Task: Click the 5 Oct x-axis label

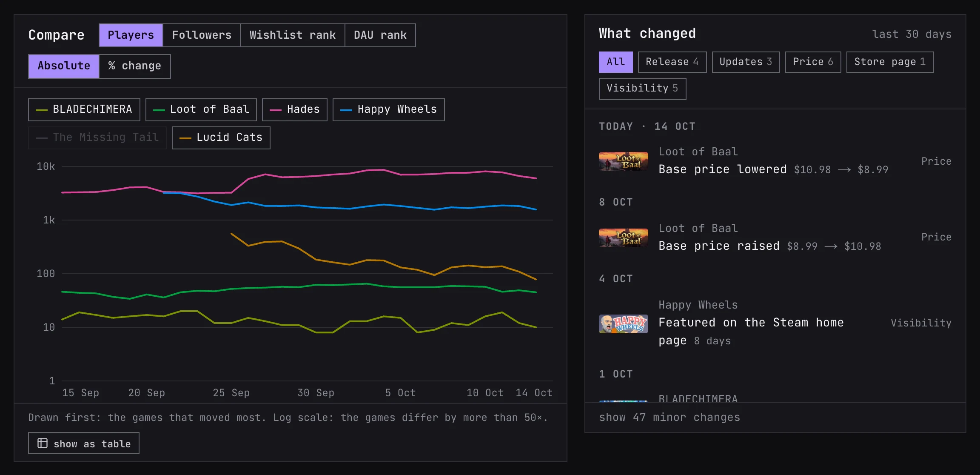Action: [x=400, y=393]
